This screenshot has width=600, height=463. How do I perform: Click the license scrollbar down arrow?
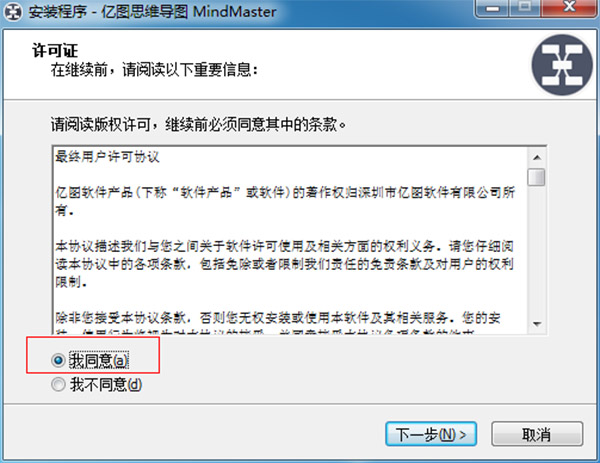(536, 324)
